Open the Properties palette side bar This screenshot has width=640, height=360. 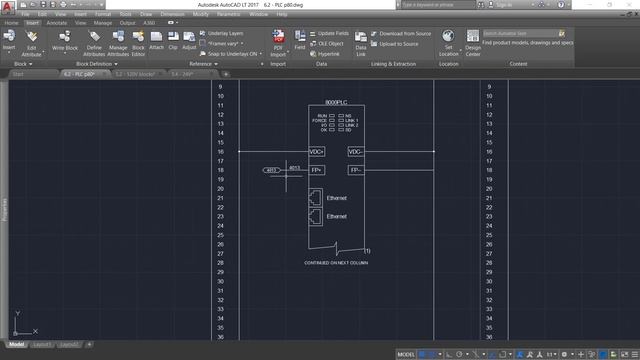pos(4,210)
